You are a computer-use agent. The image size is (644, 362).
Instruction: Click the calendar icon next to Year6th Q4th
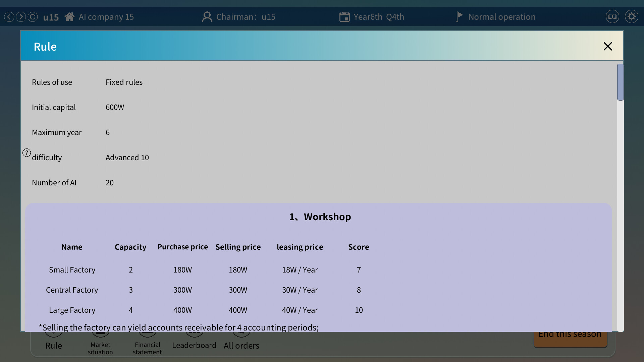click(344, 16)
